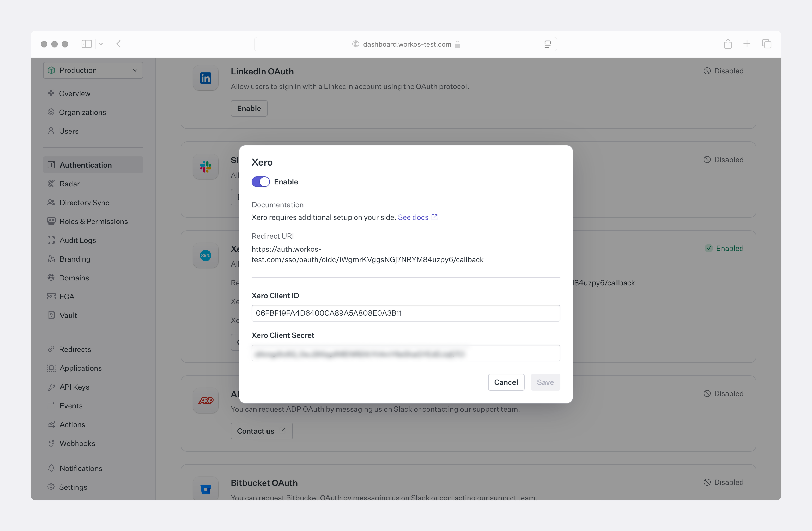Click the browser share icon

pos(728,44)
